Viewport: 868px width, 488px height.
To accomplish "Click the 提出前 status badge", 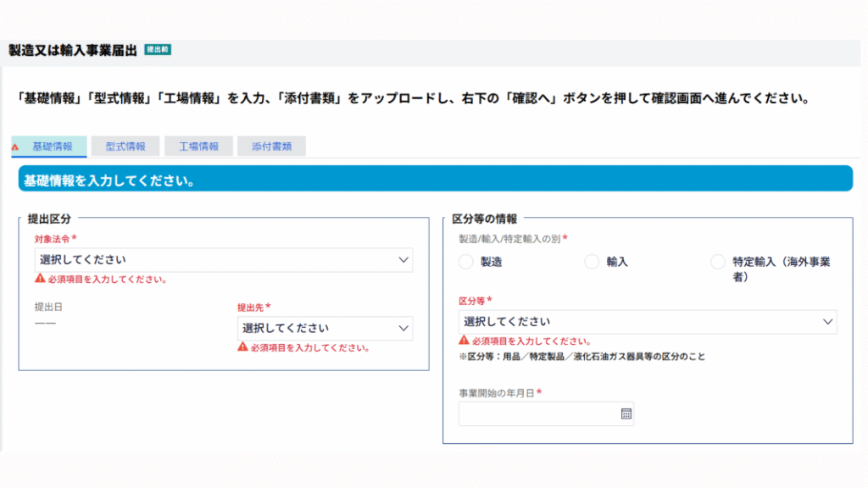I will (x=158, y=50).
